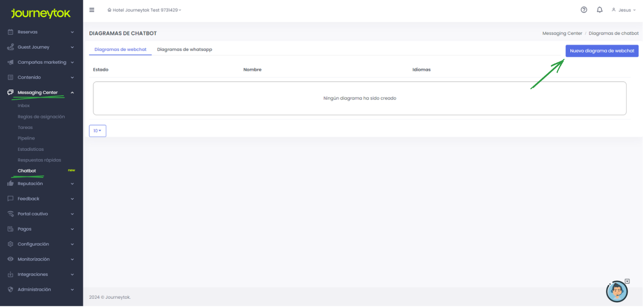644x307 pixels.
Task: Click the hamburger menu icon
Action: coord(92,10)
